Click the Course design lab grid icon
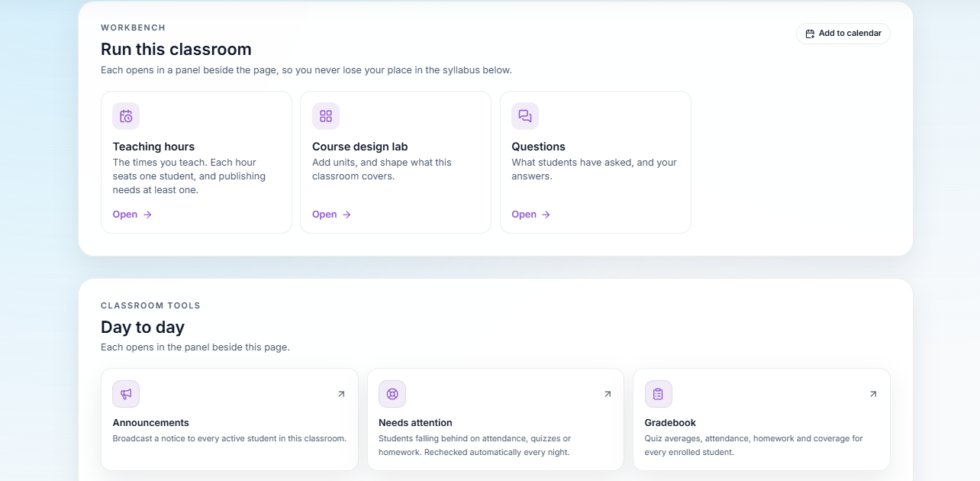Viewport: 980px width, 481px height. 326,116
